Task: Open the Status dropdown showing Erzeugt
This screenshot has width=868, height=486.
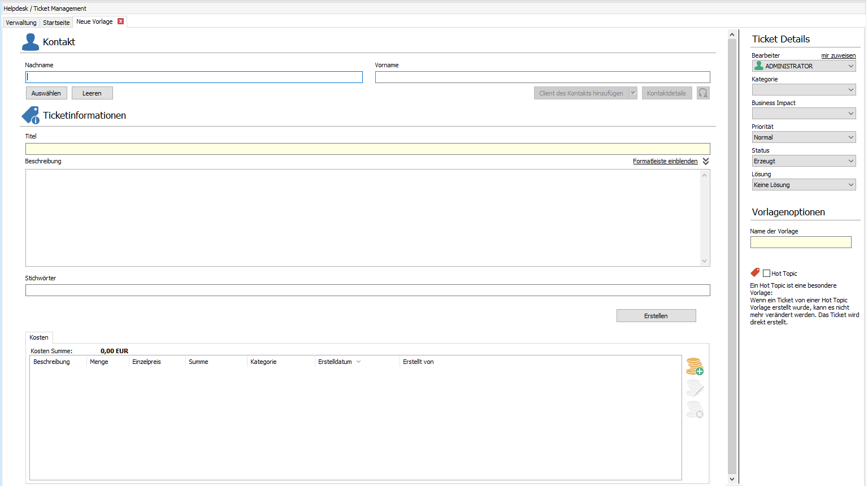Action: pos(803,161)
